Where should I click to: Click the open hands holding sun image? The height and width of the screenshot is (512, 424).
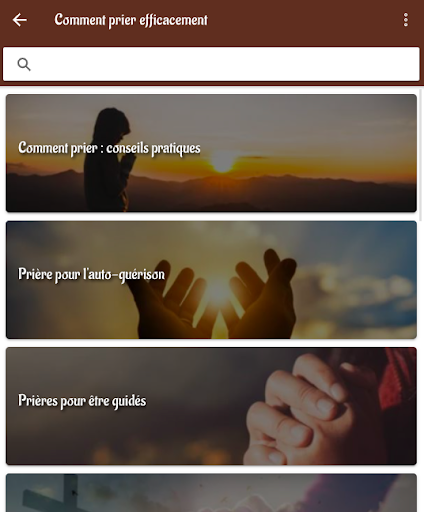tap(215, 295)
